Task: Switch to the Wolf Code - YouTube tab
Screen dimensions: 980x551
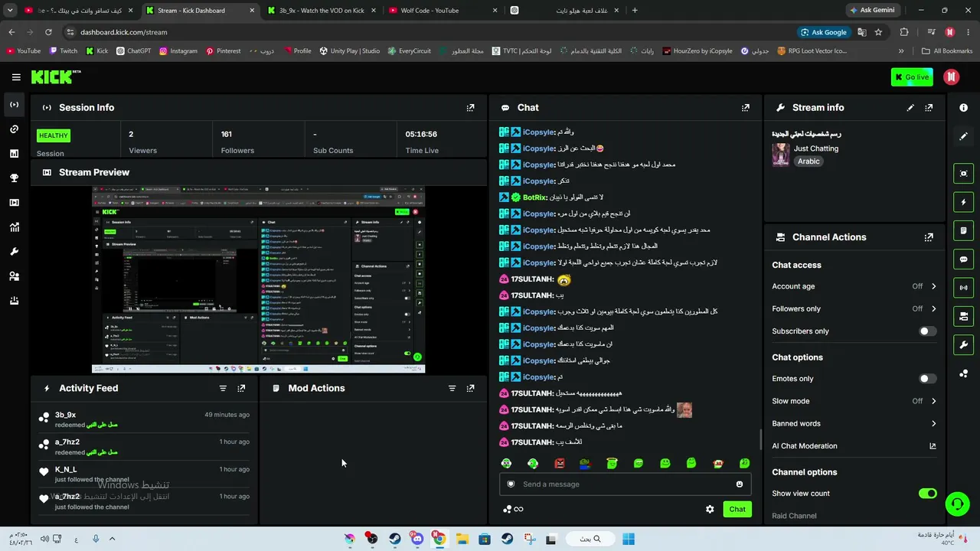Action: pos(443,11)
